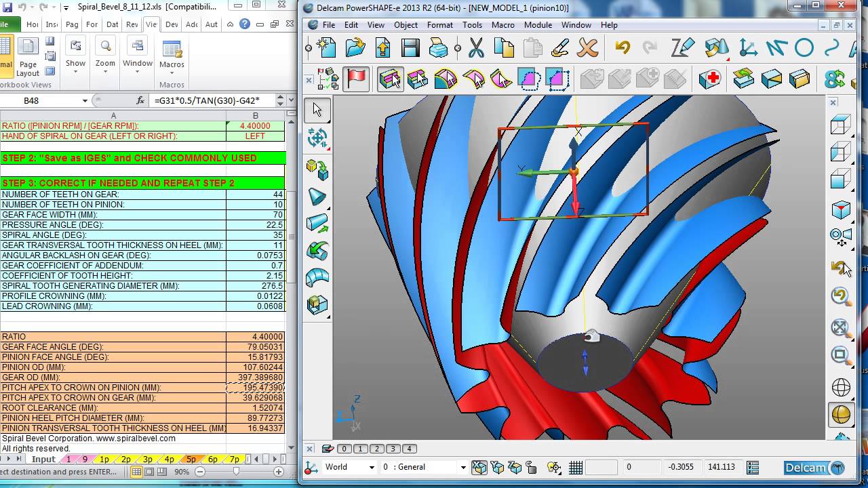Switch to the 1p sheet tab

(x=105, y=459)
